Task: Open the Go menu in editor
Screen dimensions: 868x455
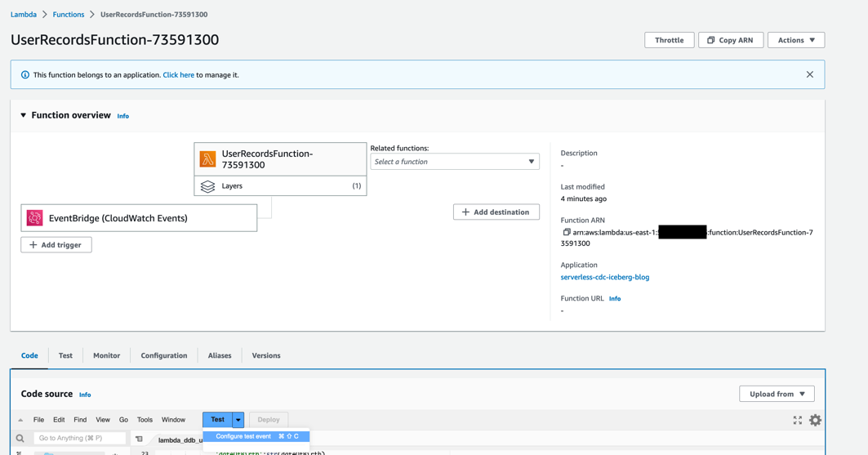Action: pos(123,420)
